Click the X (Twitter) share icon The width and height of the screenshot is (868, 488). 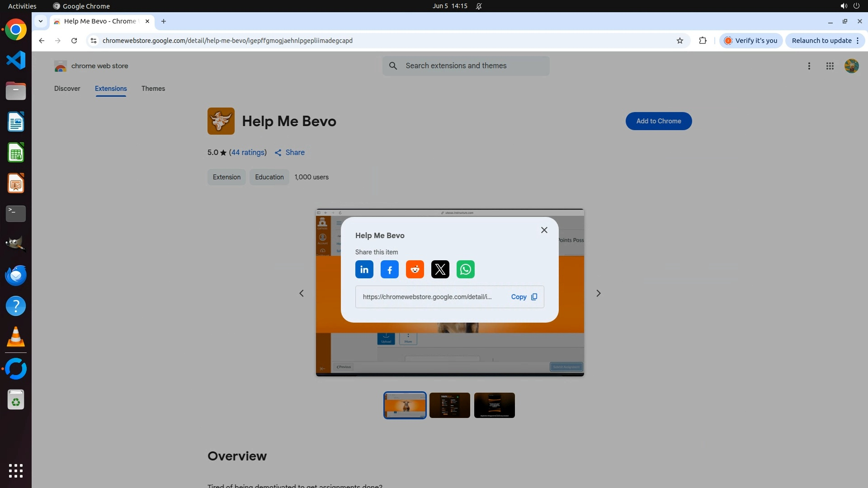tap(440, 270)
